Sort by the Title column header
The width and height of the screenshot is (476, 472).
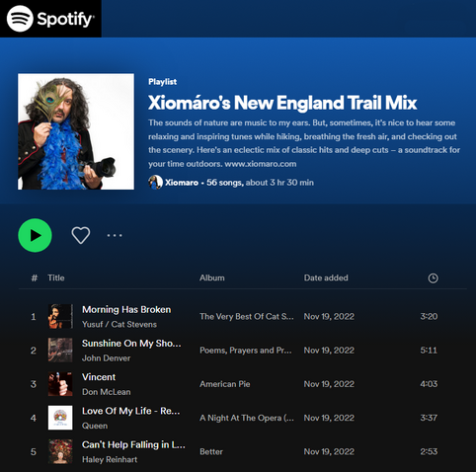(x=56, y=277)
